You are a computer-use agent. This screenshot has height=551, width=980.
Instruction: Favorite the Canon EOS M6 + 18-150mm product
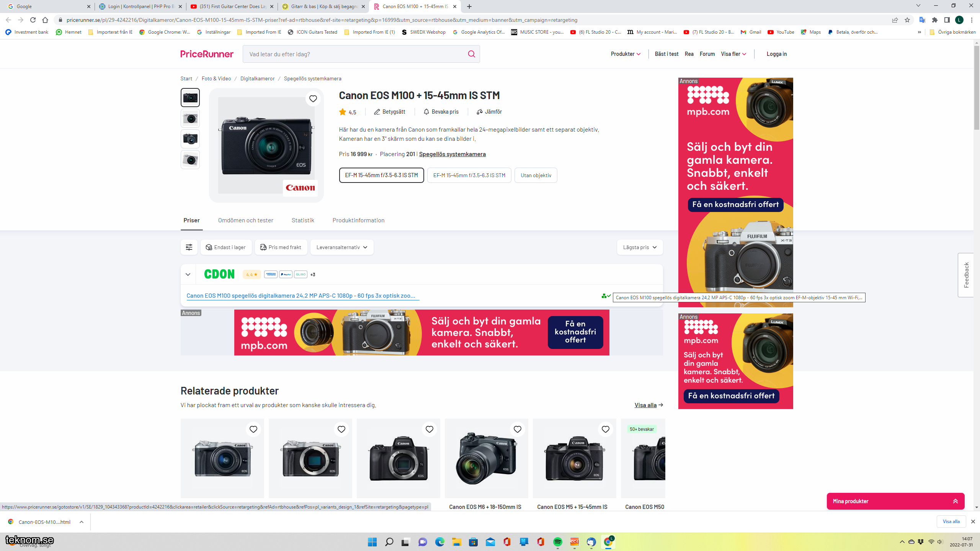(518, 429)
